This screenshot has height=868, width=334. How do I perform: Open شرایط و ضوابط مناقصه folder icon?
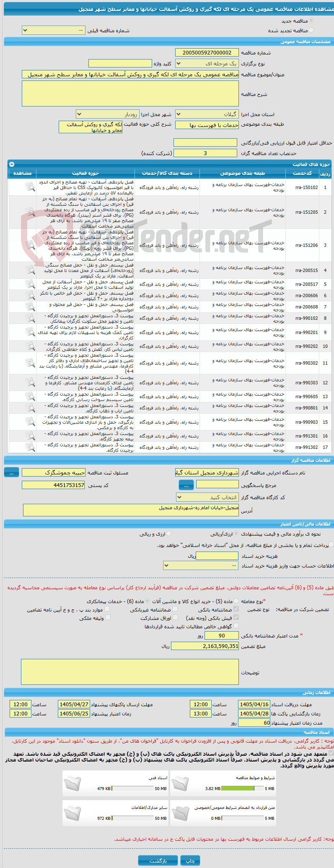180,783
